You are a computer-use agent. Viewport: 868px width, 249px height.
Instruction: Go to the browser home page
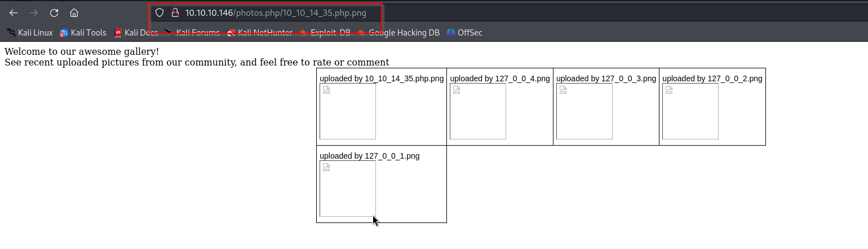point(74,12)
